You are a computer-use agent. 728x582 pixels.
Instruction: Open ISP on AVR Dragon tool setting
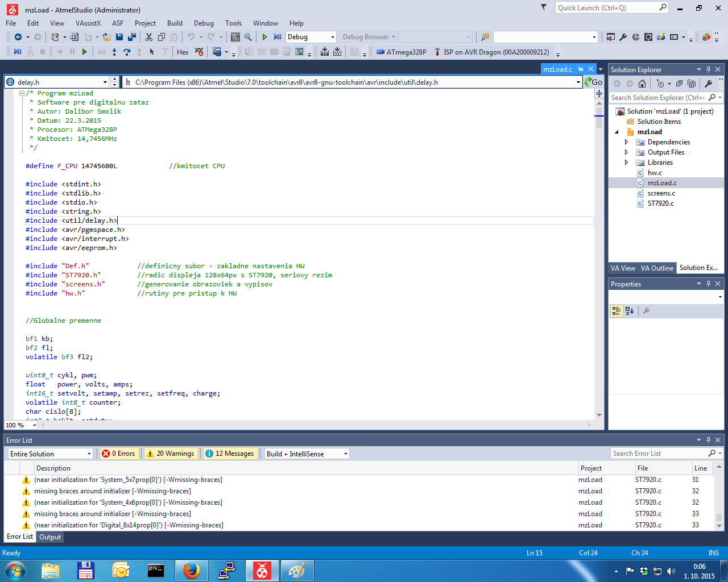(x=492, y=52)
